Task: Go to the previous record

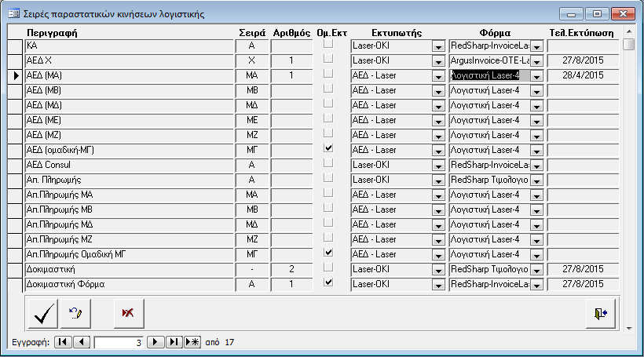Action: click(x=81, y=342)
